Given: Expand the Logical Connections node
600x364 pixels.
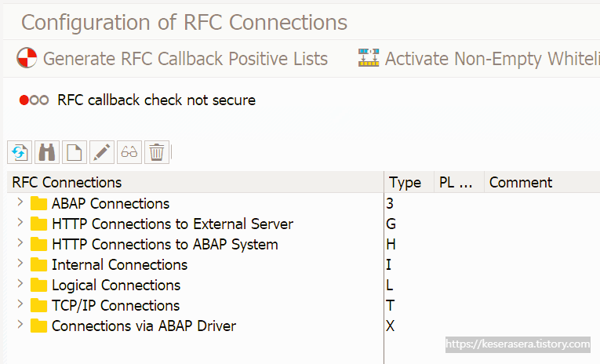Looking at the screenshot, I should pyautogui.click(x=20, y=284).
